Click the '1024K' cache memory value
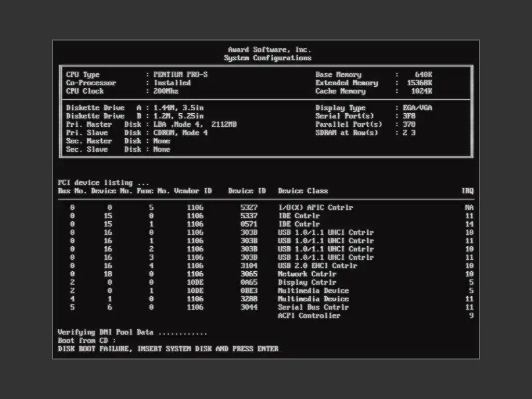Viewport: 532px width, 399px height. [x=422, y=91]
